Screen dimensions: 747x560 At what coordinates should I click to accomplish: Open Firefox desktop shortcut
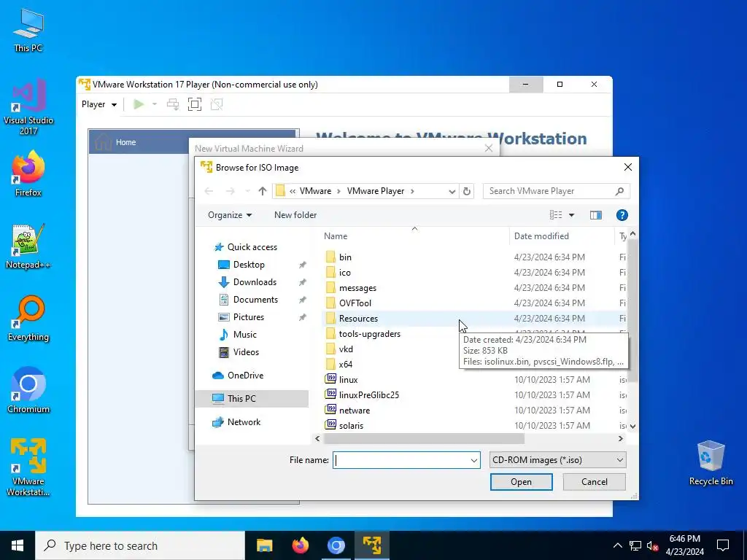28,174
